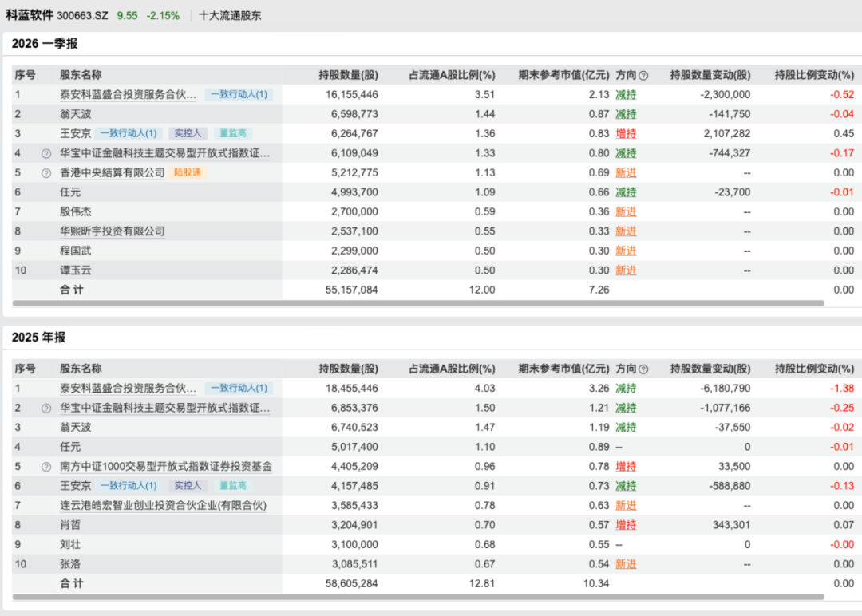Viewport: 862px width, 616px height.
Task: Click 董监高 tag on 王安京 in 2025 年报
Action: coord(232,486)
